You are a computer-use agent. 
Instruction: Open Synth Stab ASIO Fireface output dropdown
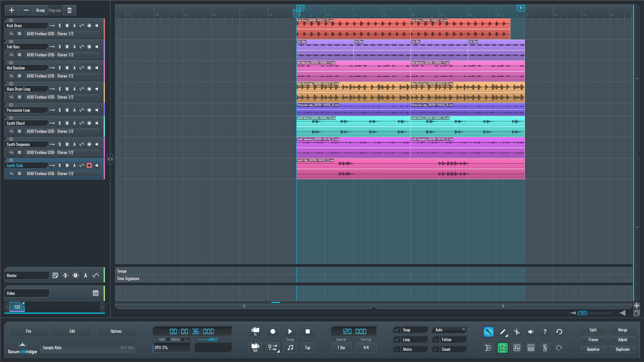62,174
